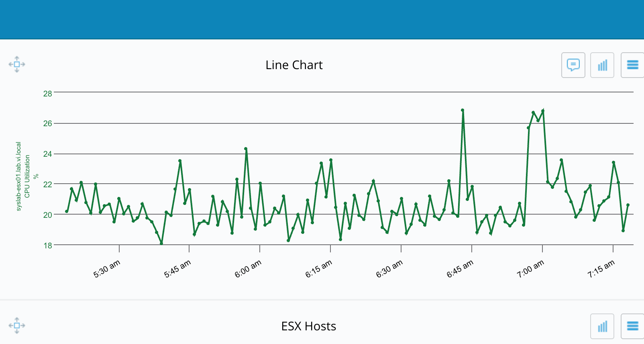Click the 18 y-axis value
This screenshot has height=344, width=644.
48,246
